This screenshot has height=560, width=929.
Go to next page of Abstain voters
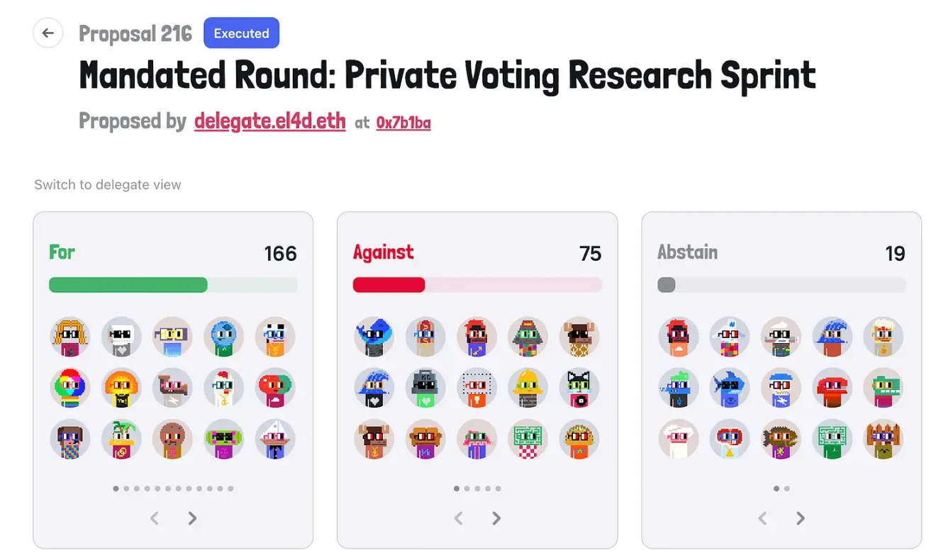point(801,518)
